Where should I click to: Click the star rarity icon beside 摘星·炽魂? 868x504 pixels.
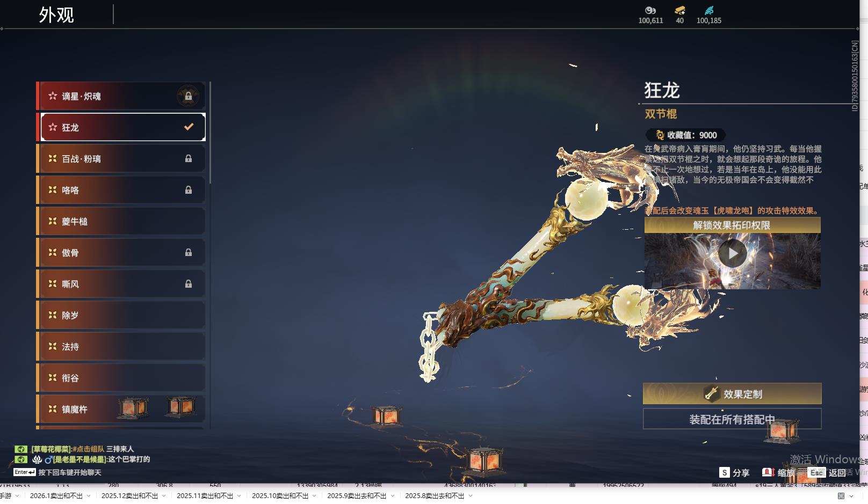click(53, 96)
